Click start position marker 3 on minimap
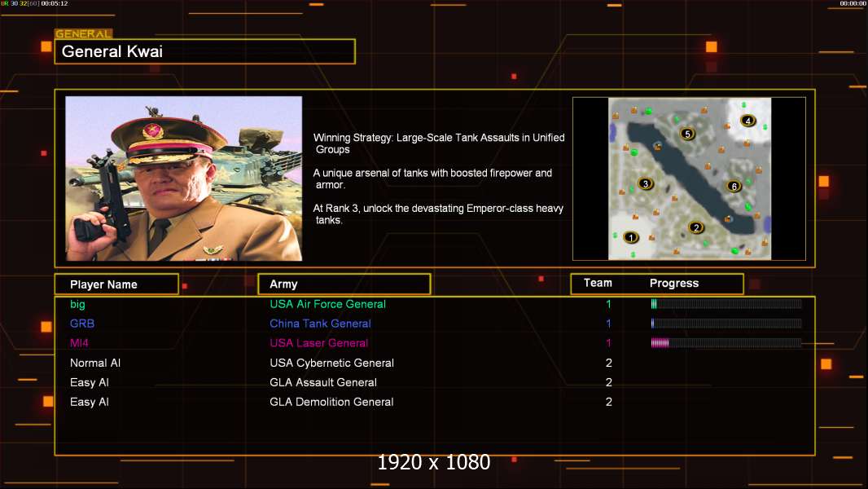868x489 pixels. point(645,183)
